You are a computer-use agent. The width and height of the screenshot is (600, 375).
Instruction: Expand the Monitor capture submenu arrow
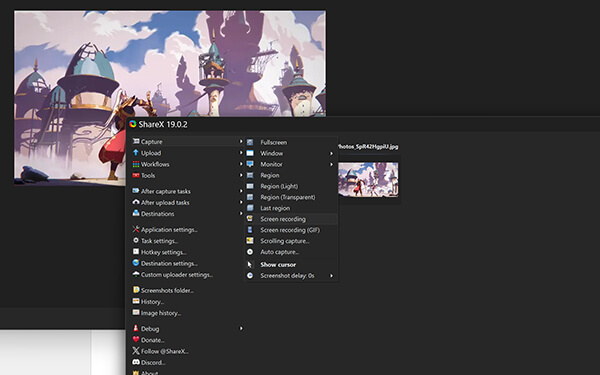pos(331,164)
